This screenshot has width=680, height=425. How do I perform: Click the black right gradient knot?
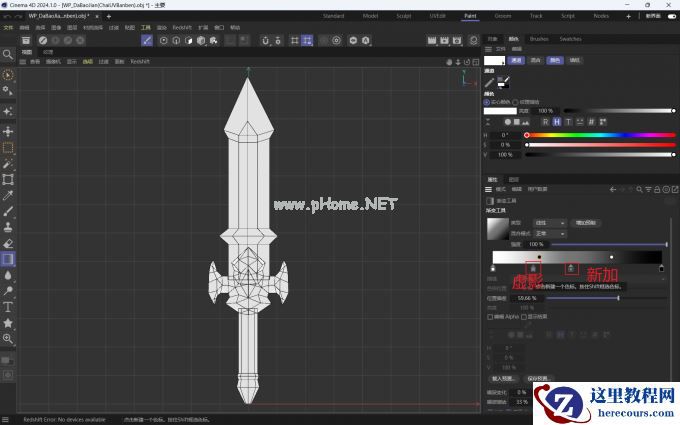661,268
